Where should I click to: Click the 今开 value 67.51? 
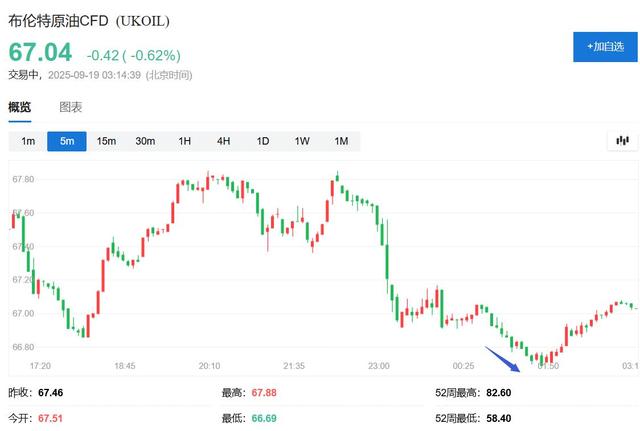(x=50, y=418)
